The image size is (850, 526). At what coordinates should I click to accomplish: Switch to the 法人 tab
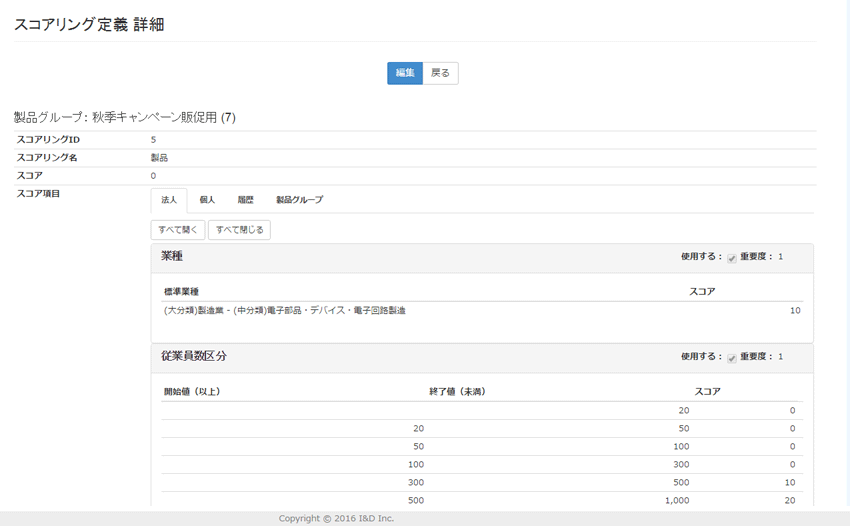point(169,200)
